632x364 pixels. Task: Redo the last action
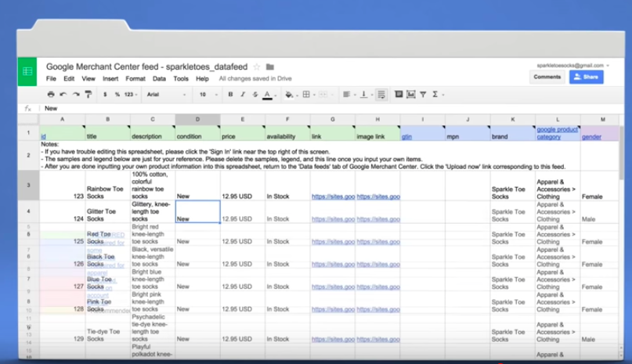pos(76,94)
